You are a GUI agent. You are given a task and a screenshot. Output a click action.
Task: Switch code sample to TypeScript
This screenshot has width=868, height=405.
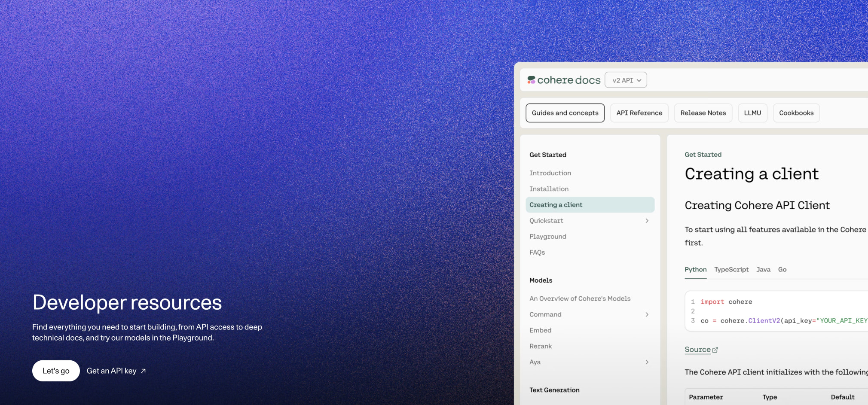pyautogui.click(x=731, y=270)
